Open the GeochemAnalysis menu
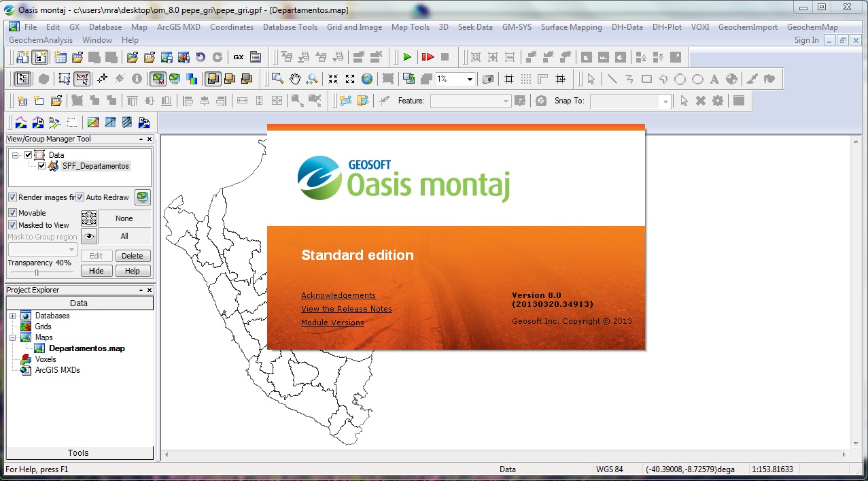 point(41,40)
